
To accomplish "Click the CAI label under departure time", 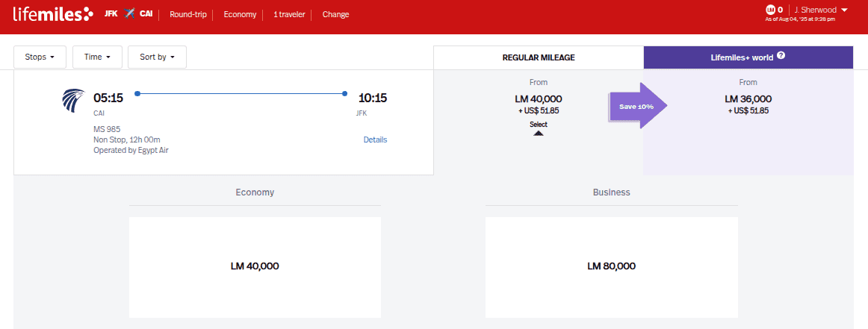I will [x=99, y=113].
